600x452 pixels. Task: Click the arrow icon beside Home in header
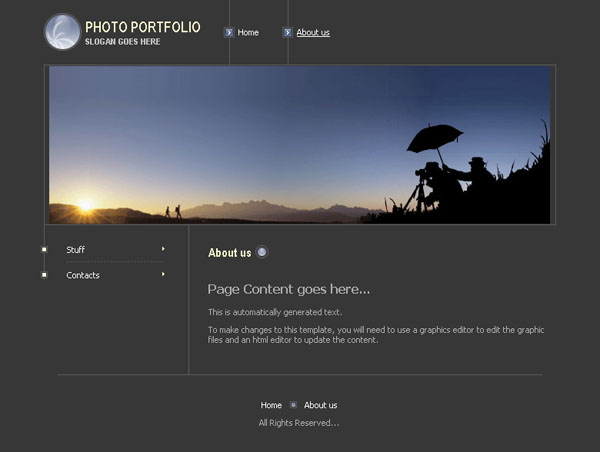pyautogui.click(x=229, y=33)
